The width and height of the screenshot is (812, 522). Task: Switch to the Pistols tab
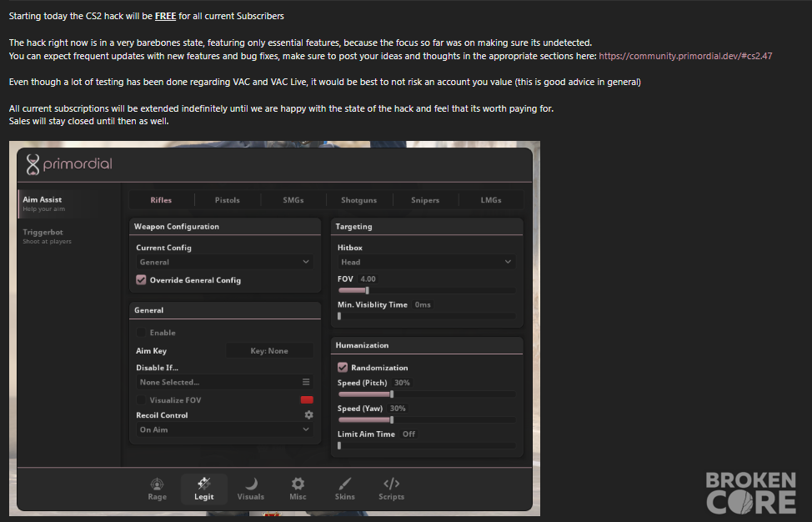click(x=228, y=200)
